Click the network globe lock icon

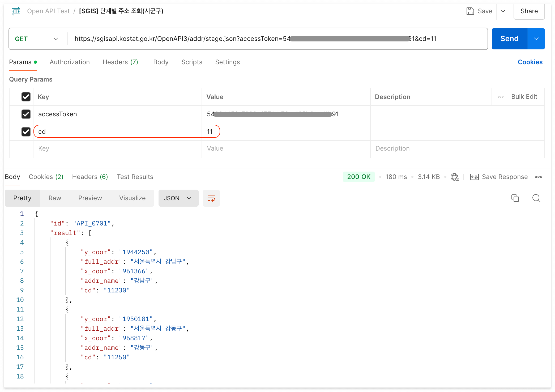(x=455, y=177)
